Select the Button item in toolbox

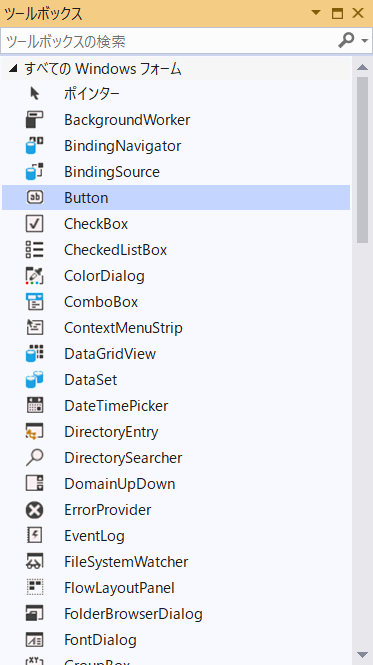point(176,198)
